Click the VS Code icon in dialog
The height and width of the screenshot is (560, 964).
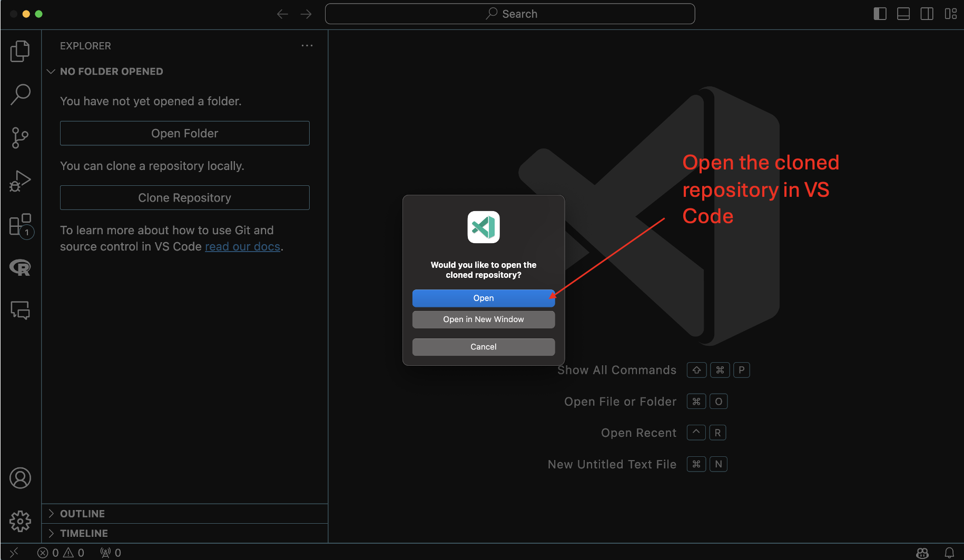coord(484,227)
